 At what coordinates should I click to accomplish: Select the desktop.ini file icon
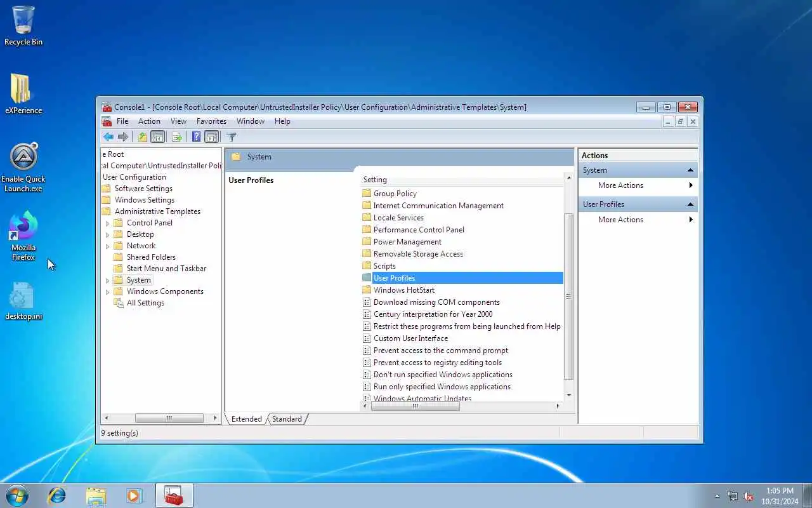pos(23,302)
